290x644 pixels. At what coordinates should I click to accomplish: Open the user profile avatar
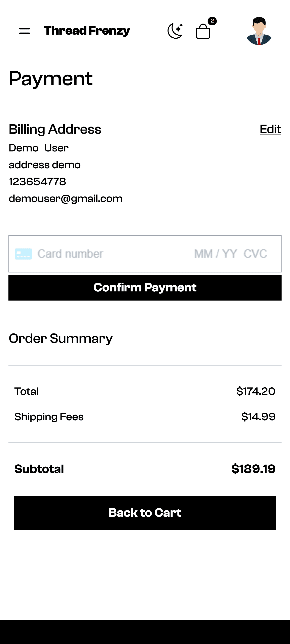(x=259, y=31)
